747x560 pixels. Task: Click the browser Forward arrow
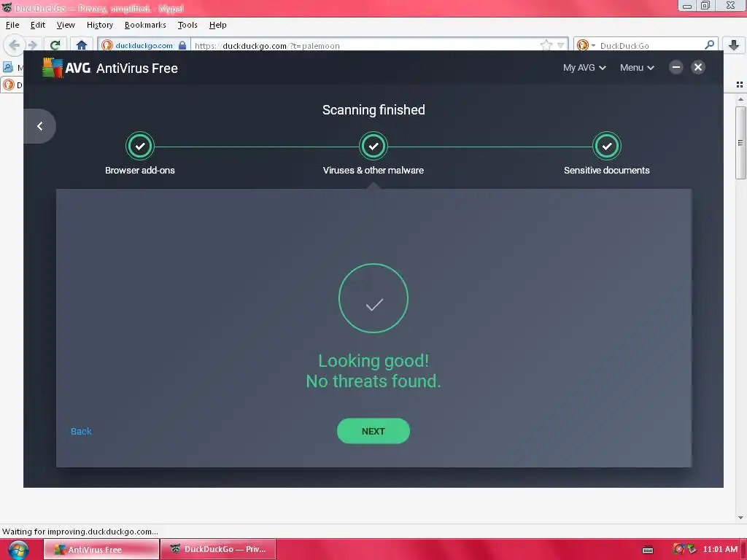[x=32, y=45]
